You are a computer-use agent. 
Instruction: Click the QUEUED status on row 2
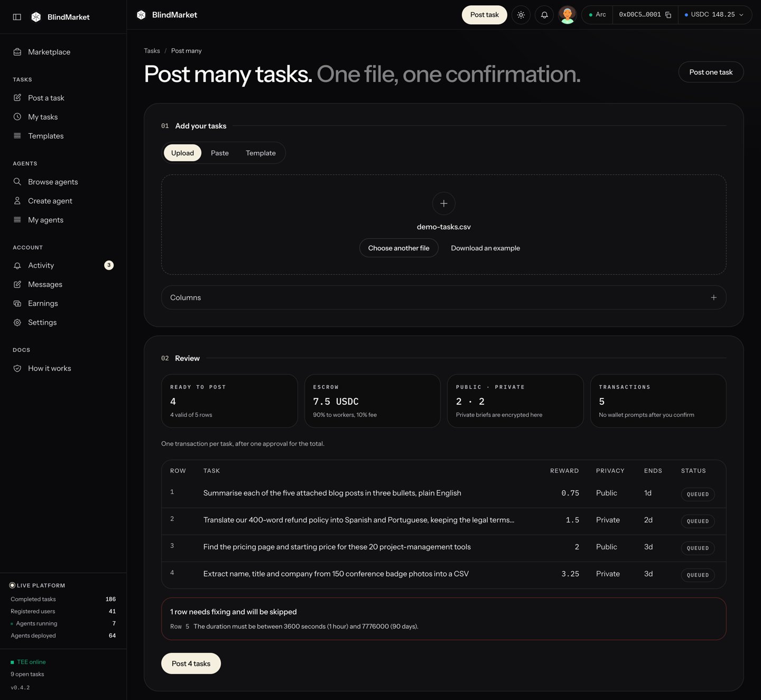click(x=698, y=521)
